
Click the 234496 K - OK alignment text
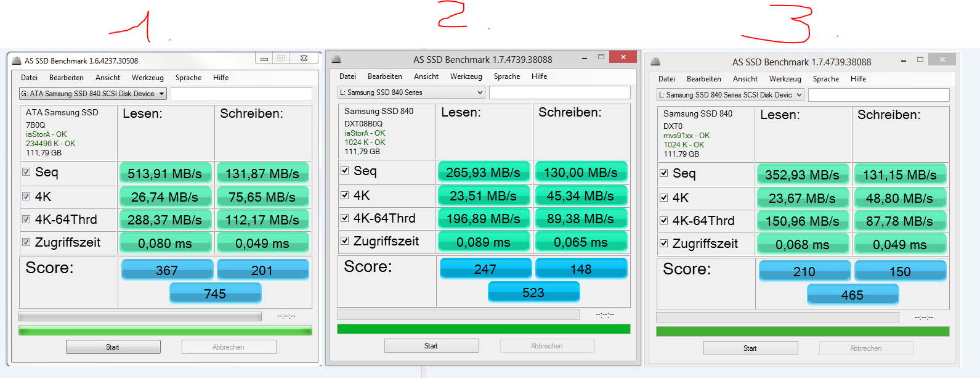(x=51, y=144)
